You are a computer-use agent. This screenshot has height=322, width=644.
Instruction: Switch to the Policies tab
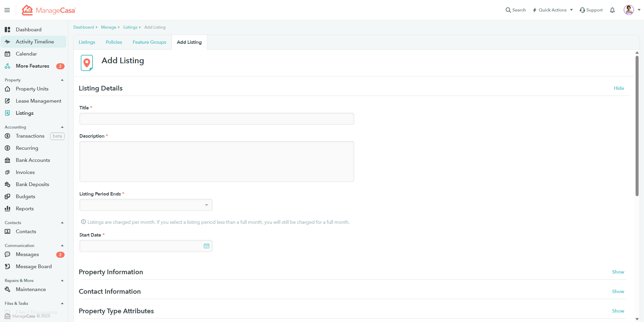[x=114, y=42]
